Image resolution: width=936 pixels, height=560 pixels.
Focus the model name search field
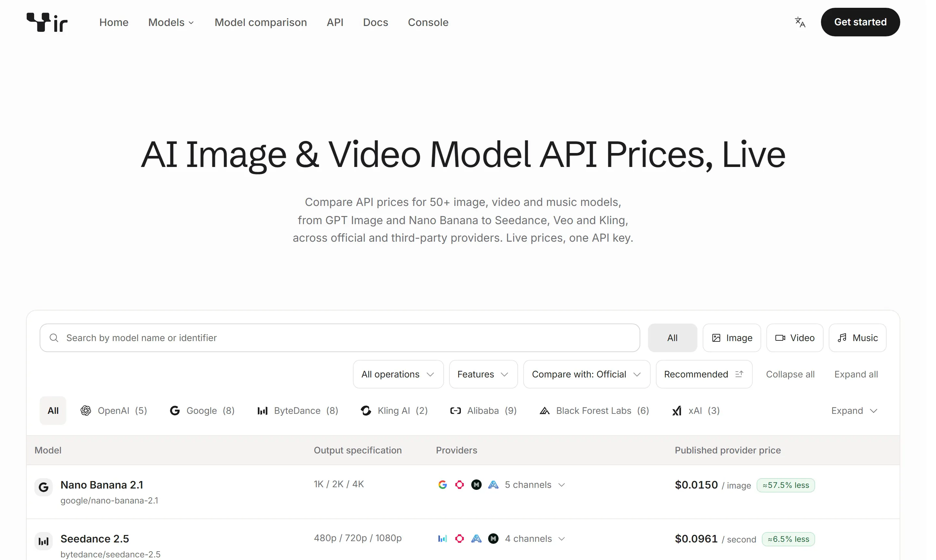click(340, 338)
